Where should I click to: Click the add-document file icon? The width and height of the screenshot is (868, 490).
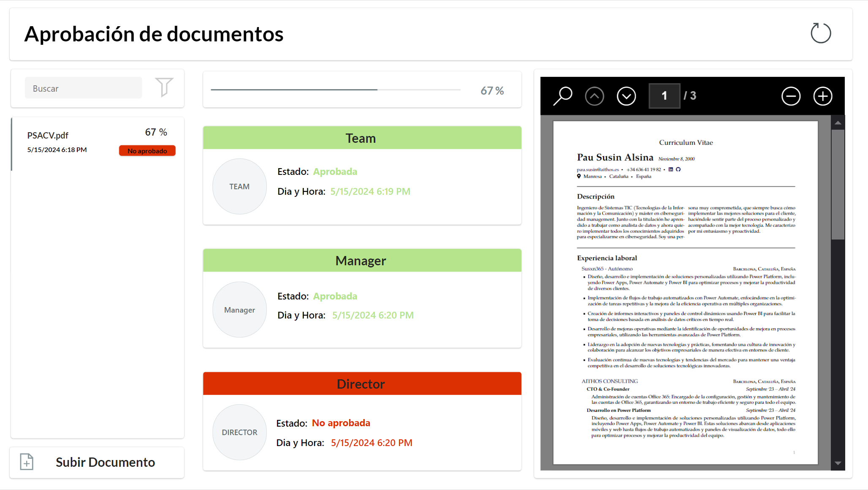coord(27,462)
